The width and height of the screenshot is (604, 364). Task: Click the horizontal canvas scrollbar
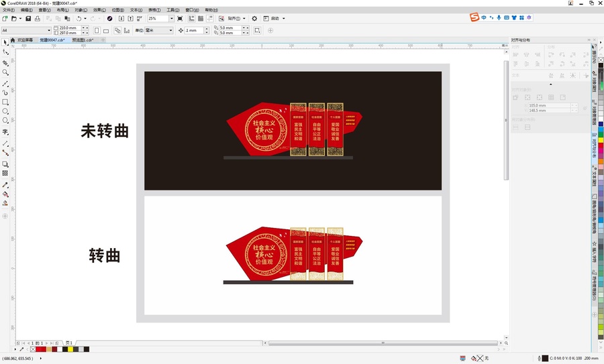tap(383, 343)
